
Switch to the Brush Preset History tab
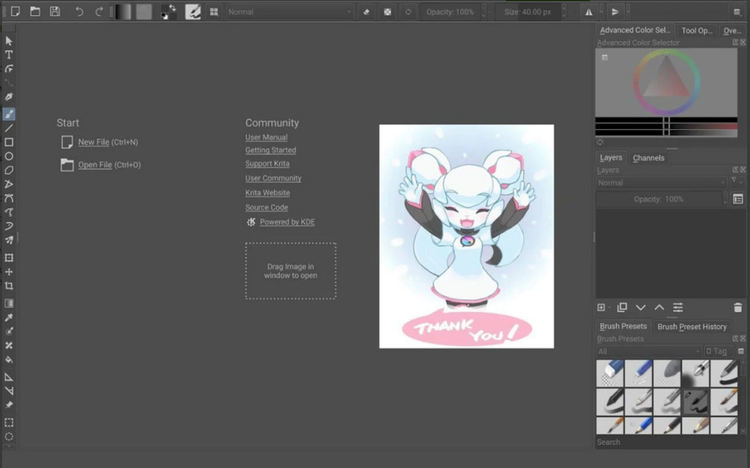(x=692, y=327)
